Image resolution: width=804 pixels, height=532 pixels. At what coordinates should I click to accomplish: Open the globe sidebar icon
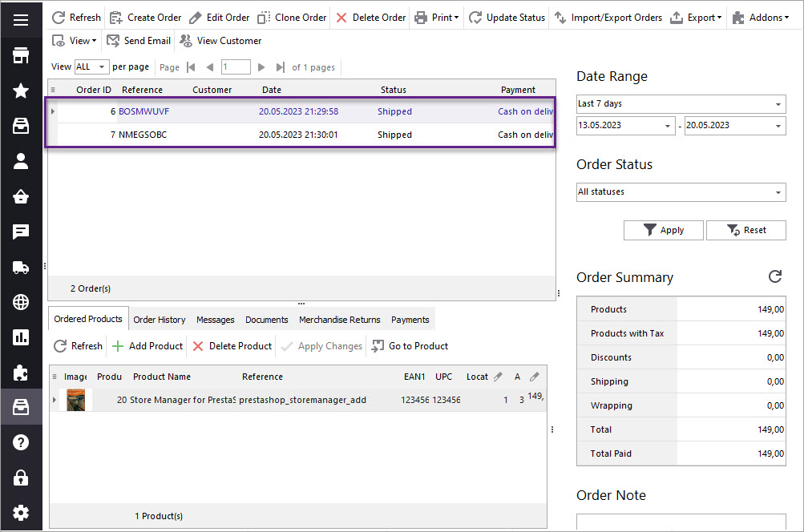tap(21, 302)
